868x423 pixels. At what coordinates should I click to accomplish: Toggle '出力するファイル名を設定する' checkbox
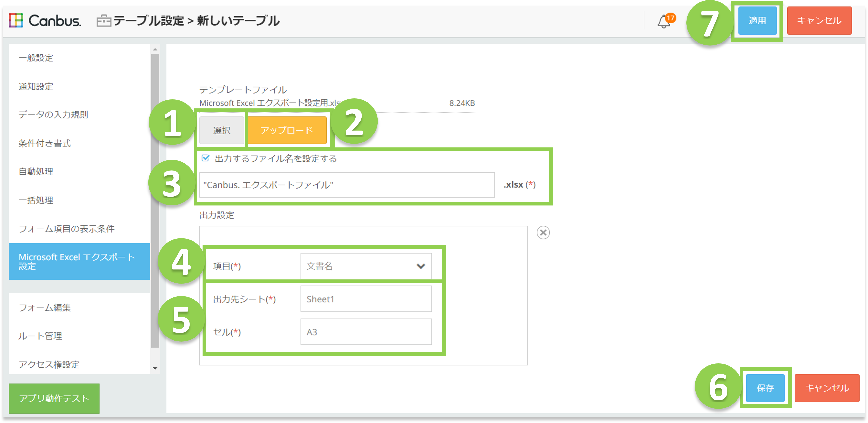tap(205, 158)
